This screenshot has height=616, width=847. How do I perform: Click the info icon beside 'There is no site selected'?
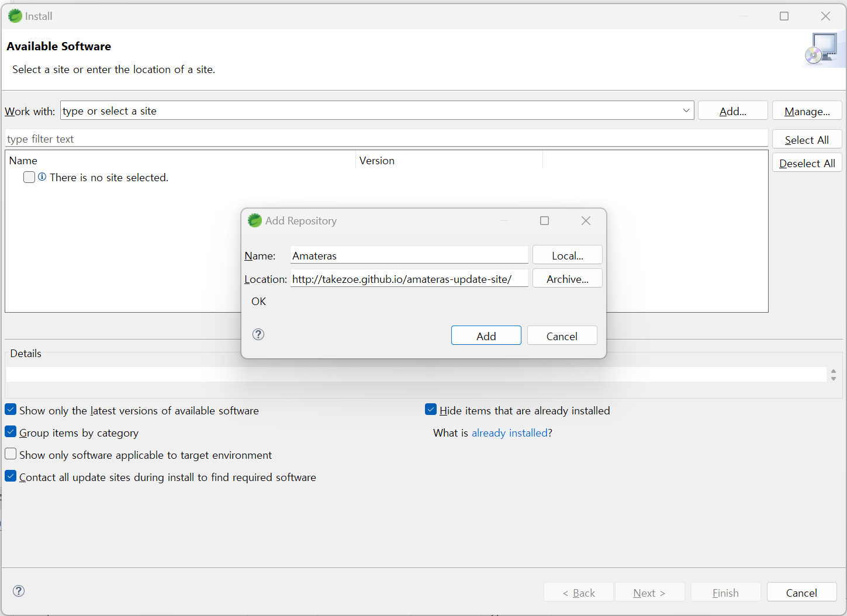point(42,177)
